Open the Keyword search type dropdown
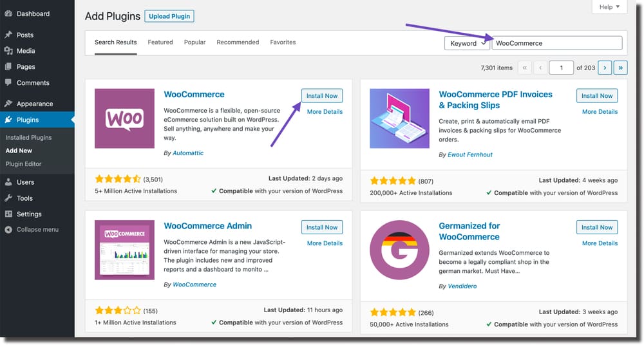The image size is (644, 345). [x=467, y=43]
